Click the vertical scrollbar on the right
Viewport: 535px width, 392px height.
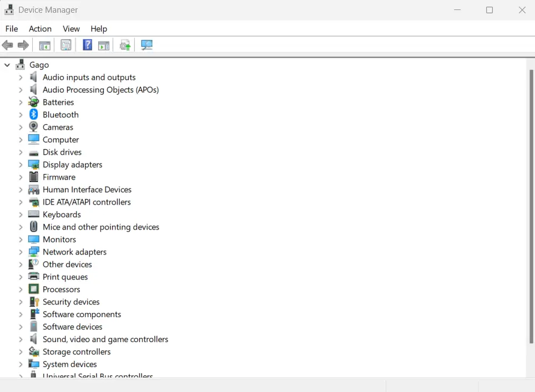pyautogui.click(x=531, y=222)
